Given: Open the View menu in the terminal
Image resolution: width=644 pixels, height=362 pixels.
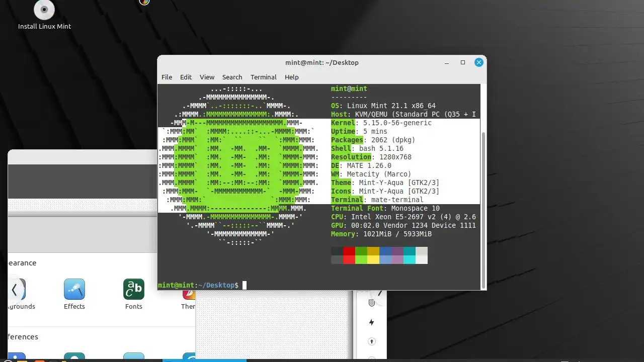Looking at the screenshot, I should [207, 77].
